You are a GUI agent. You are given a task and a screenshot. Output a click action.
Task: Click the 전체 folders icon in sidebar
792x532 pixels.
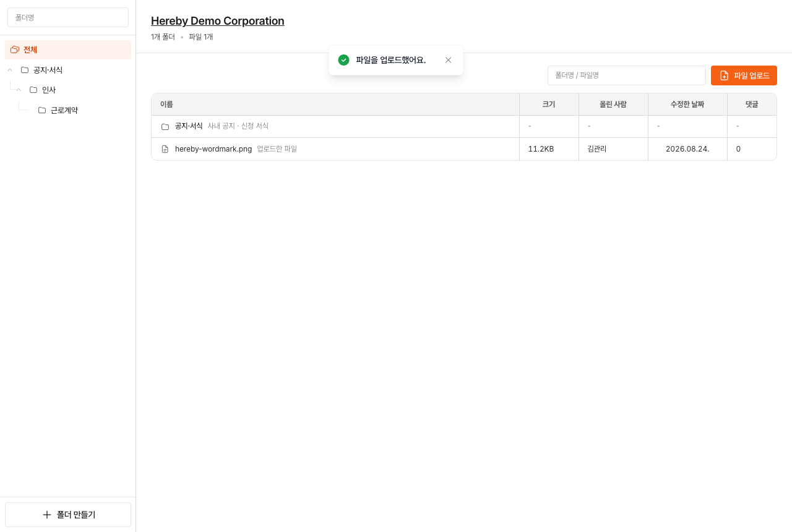15,49
